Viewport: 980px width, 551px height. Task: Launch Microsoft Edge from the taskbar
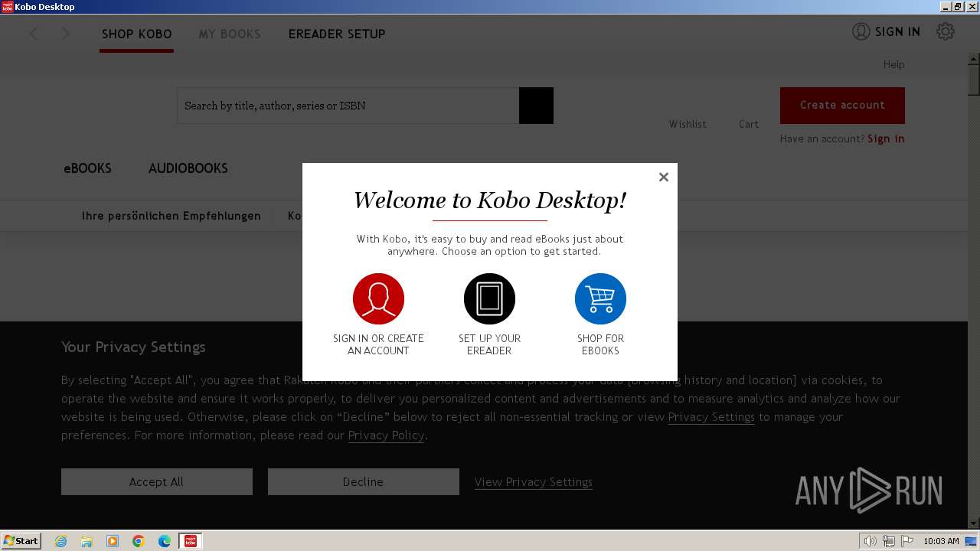165,541
